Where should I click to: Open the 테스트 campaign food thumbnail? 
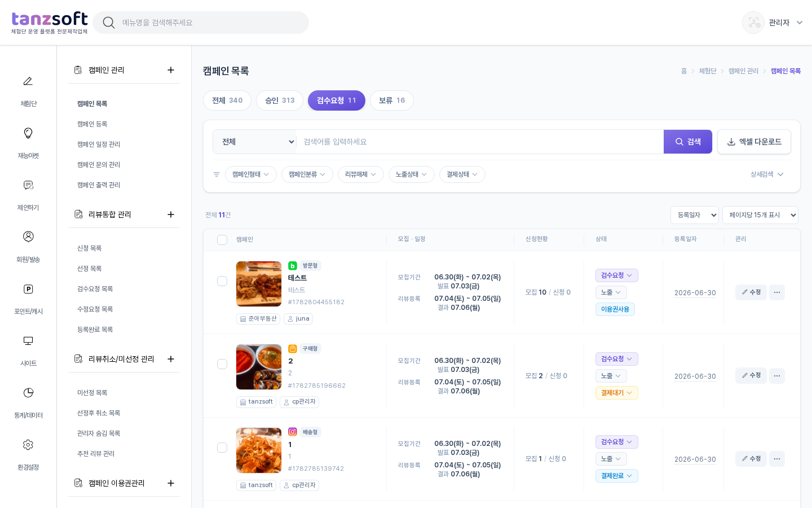tap(259, 284)
